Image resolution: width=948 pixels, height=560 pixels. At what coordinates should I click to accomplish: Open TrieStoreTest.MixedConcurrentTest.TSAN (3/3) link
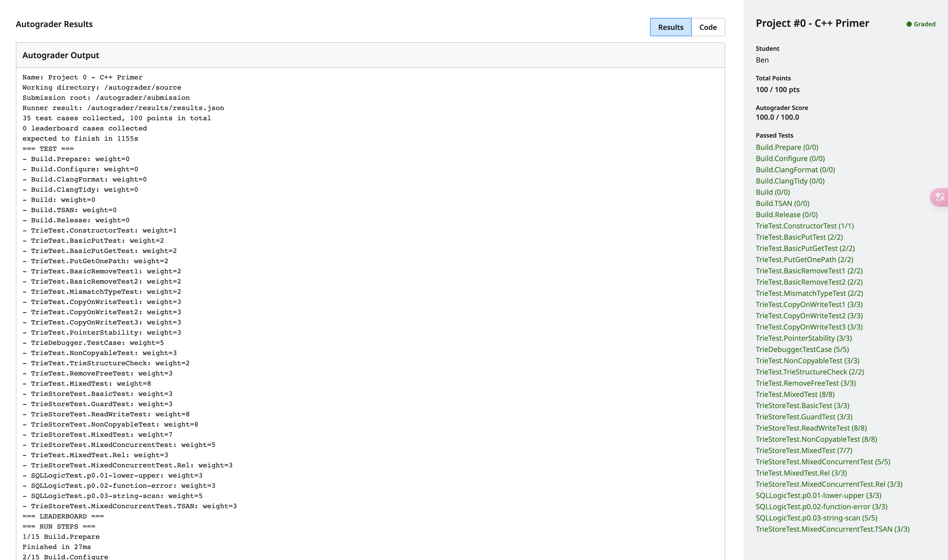pos(833,529)
